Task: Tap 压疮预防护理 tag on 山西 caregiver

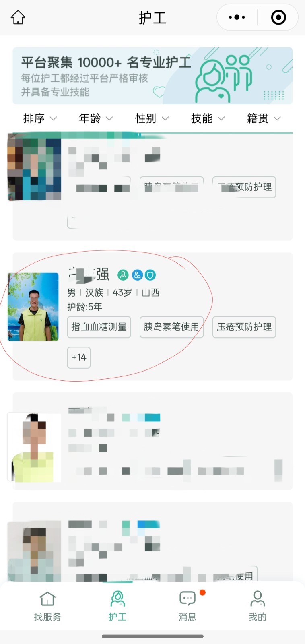Action: [244, 327]
